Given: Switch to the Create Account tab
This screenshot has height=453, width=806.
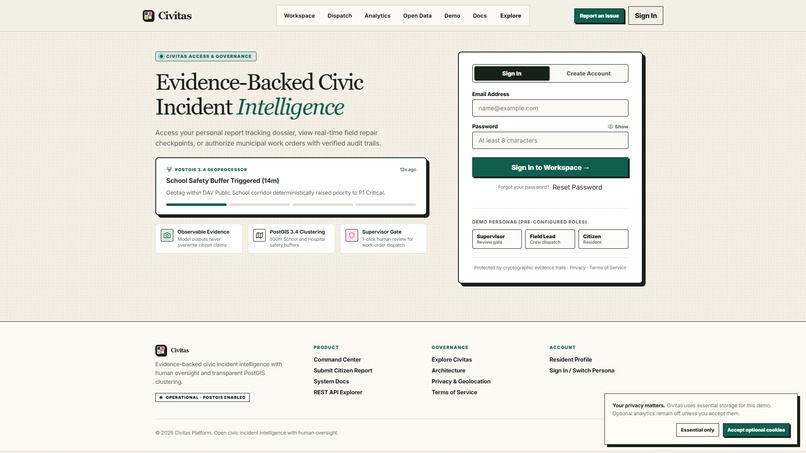Looking at the screenshot, I should point(589,74).
